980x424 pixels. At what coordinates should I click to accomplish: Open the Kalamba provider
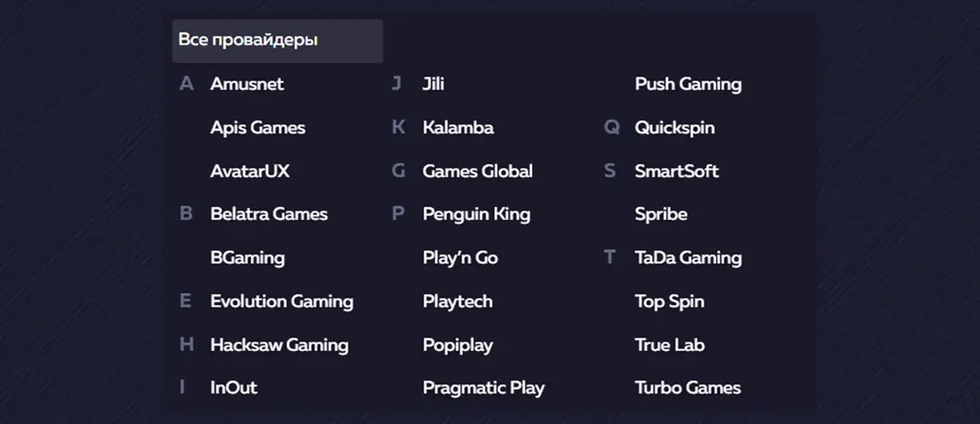point(458,128)
